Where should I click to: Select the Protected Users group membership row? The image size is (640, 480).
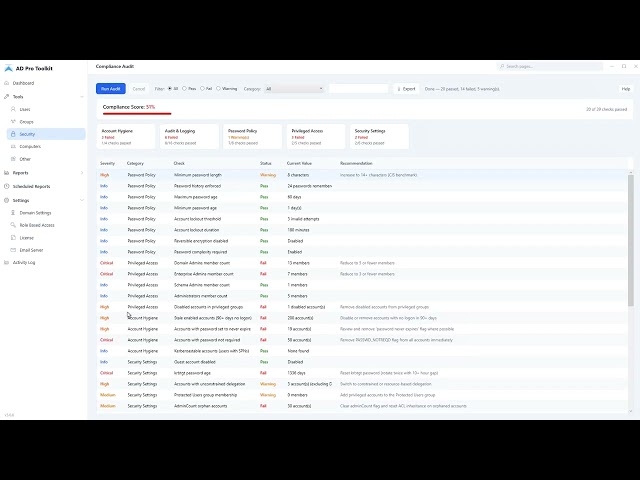pyautogui.click(x=362, y=395)
